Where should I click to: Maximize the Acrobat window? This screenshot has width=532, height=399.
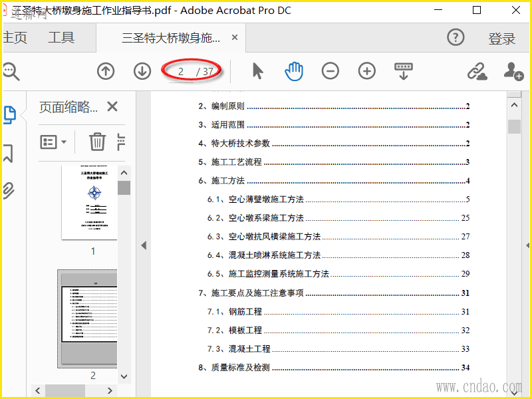pos(477,10)
